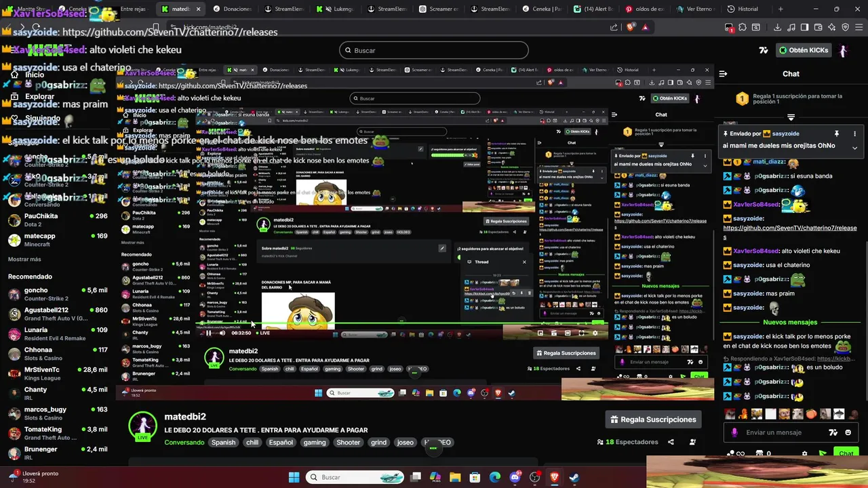Toggle the pin icon on pinned message

pyautogui.click(x=837, y=134)
